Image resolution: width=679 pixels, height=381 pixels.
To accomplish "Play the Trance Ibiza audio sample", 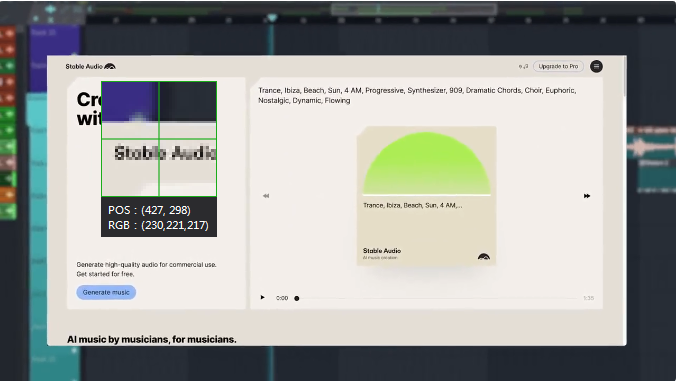I will coord(262,297).
